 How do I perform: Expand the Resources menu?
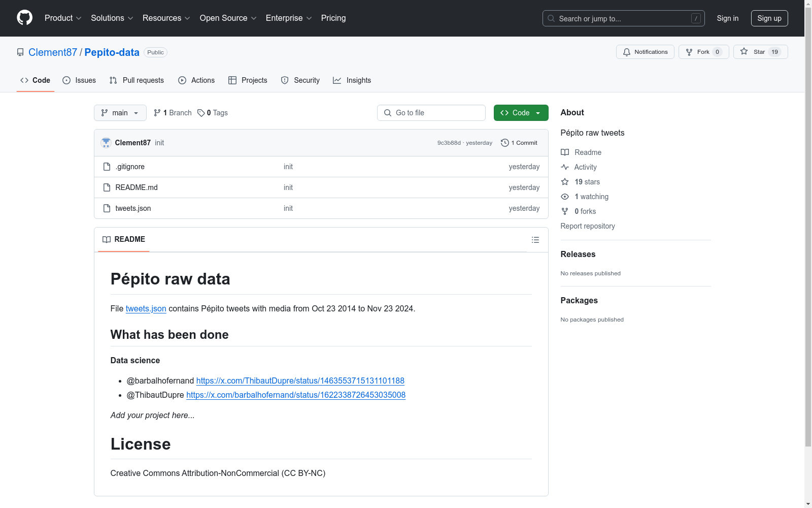pos(166,18)
